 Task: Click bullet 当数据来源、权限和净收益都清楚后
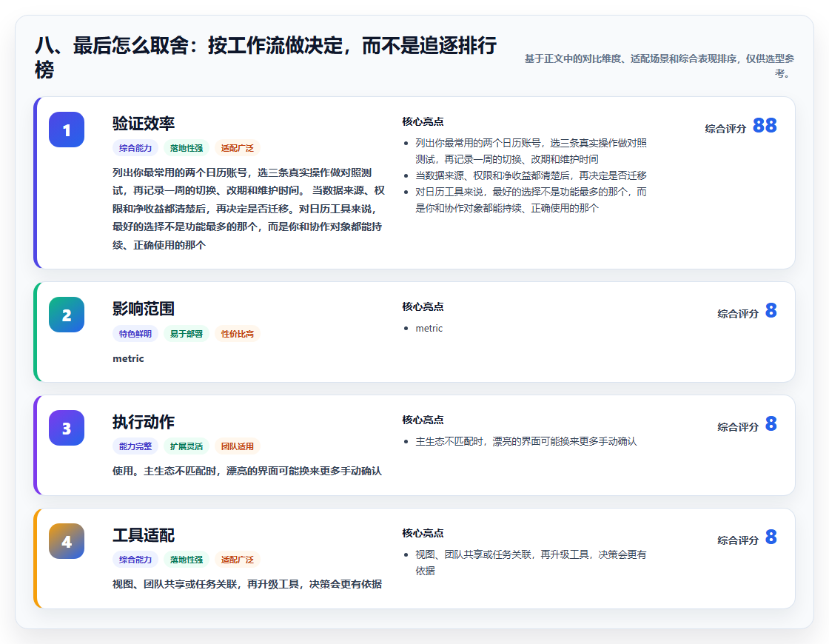(x=531, y=175)
